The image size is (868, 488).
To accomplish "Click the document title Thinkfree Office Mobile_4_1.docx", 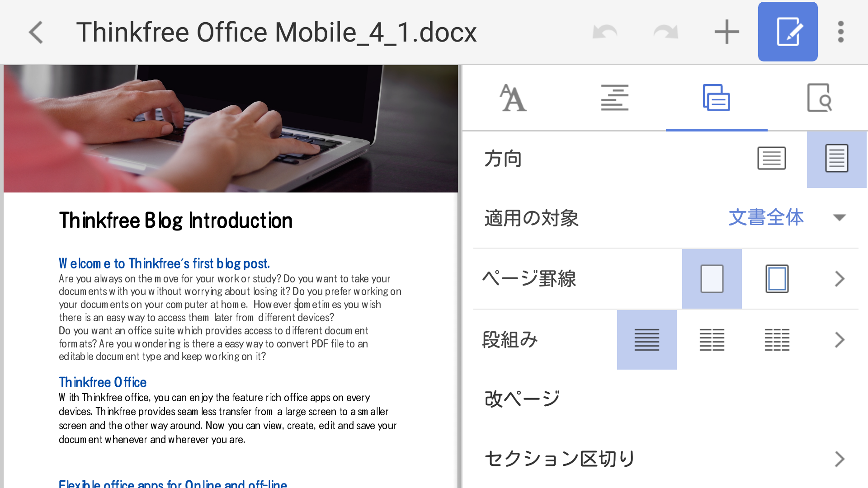I will 276,32.
